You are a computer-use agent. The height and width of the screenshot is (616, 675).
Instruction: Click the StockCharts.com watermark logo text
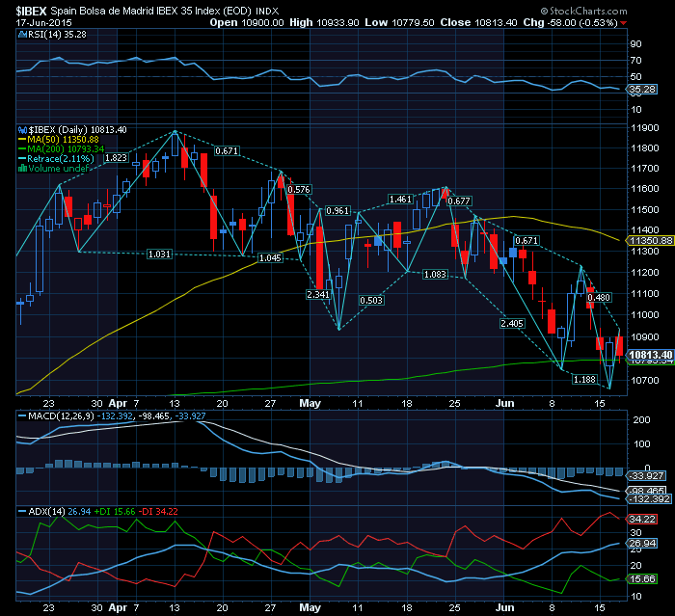point(583,11)
